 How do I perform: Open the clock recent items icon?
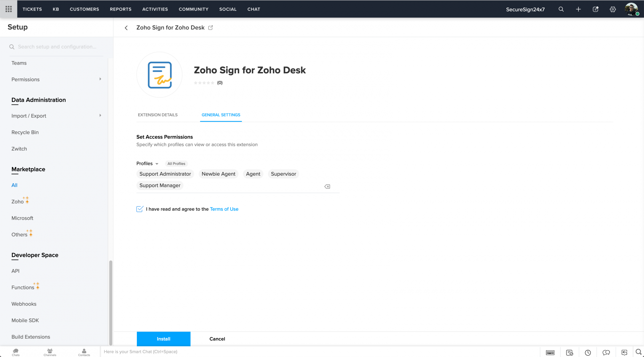588,352
